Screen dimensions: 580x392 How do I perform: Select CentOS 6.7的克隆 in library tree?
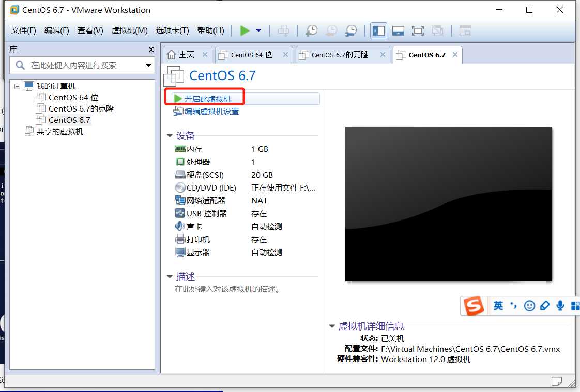coord(81,109)
